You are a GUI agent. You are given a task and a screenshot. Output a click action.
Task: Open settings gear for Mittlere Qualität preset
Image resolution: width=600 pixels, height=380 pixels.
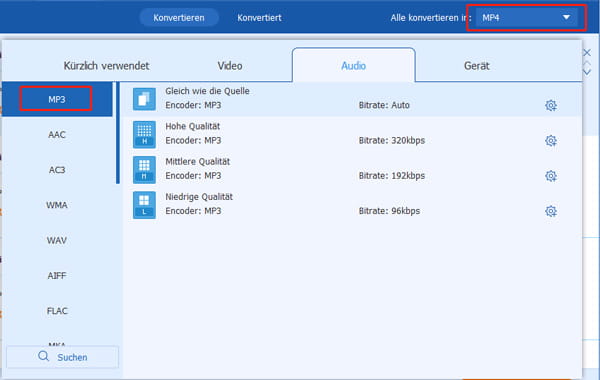pyautogui.click(x=551, y=176)
